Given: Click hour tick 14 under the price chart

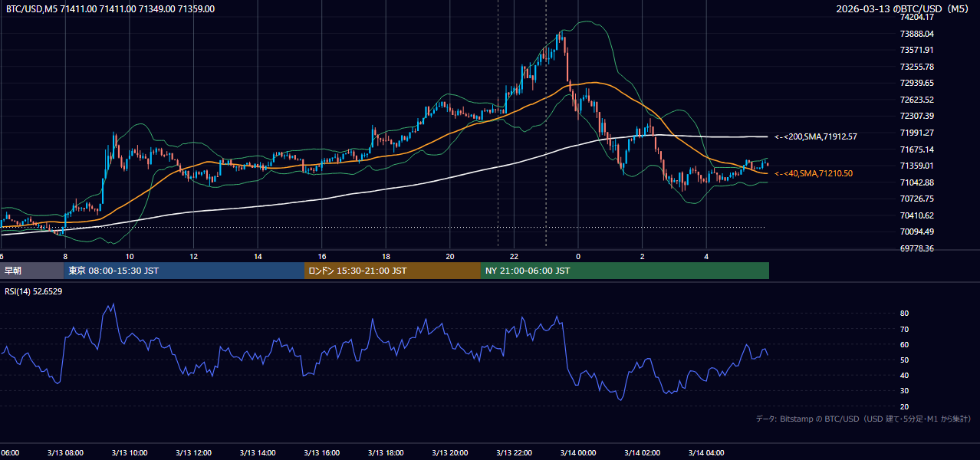Looking at the screenshot, I should [258, 256].
